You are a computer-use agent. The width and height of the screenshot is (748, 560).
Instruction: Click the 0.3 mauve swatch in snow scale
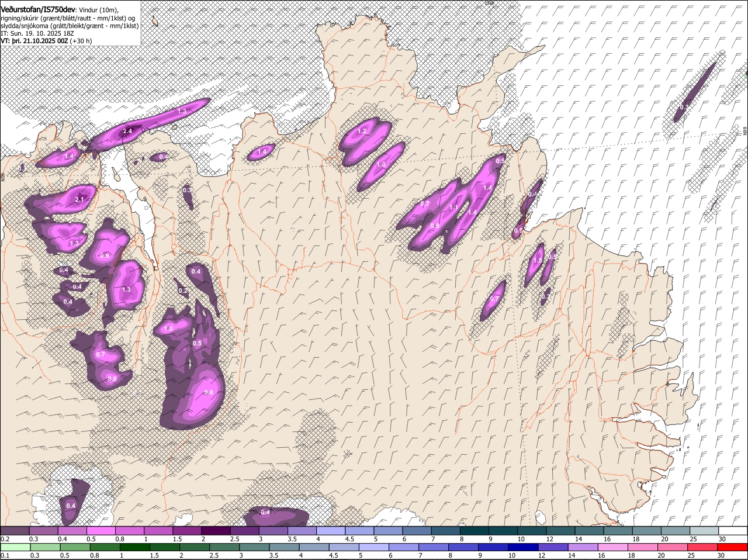click(43, 530)
